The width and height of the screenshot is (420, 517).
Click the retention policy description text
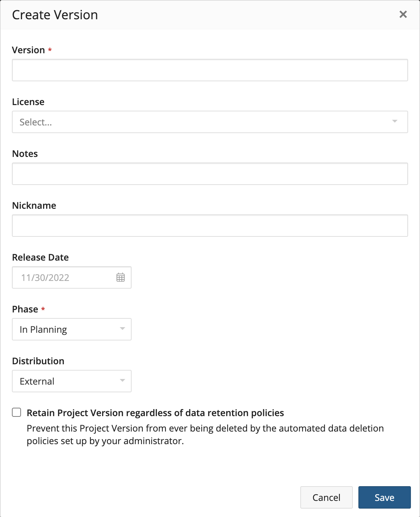pos(206,434)
